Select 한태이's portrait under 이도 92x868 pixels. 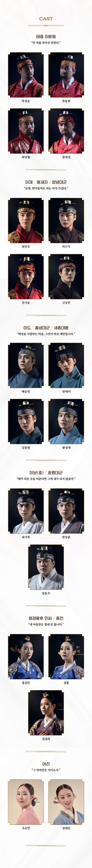click(x=66, y=365)
